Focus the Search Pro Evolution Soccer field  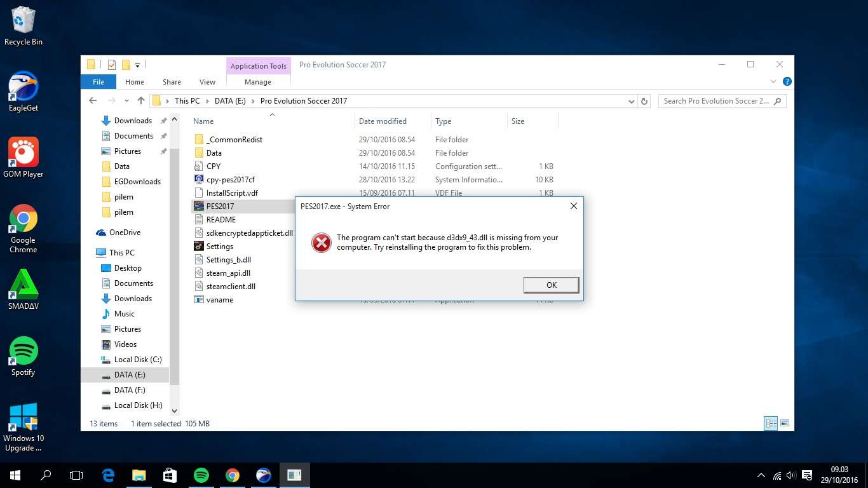click(x=722, y=101)
